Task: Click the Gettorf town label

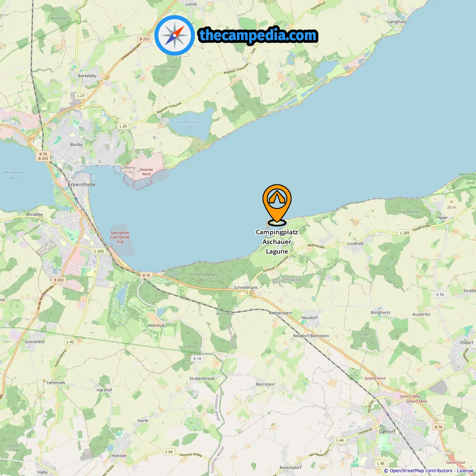Action: point(387,432)
